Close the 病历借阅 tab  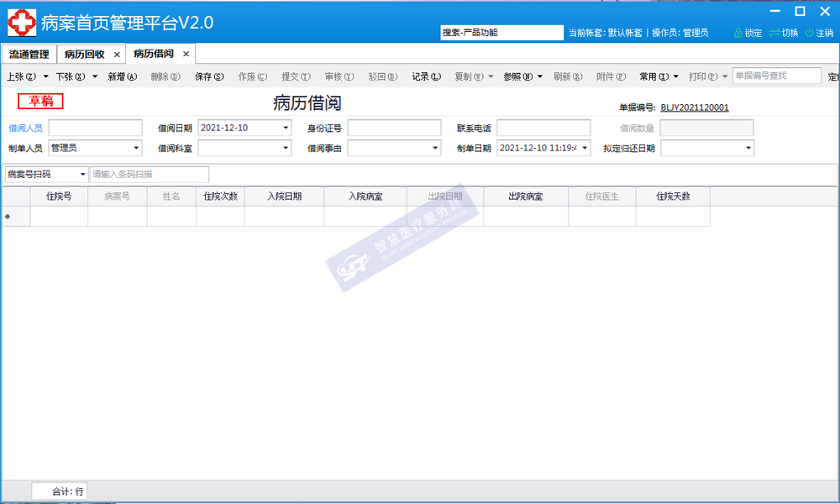186,54
